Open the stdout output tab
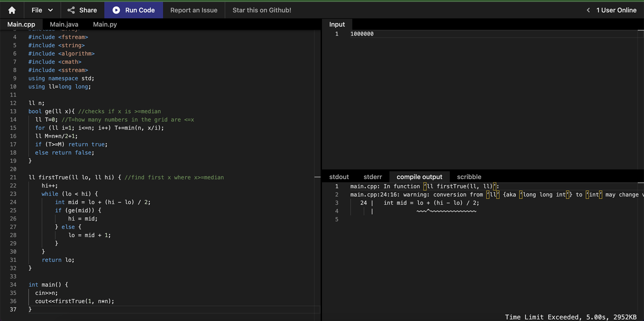The height and width of the screenshot is (321, 644). [339, 177]
